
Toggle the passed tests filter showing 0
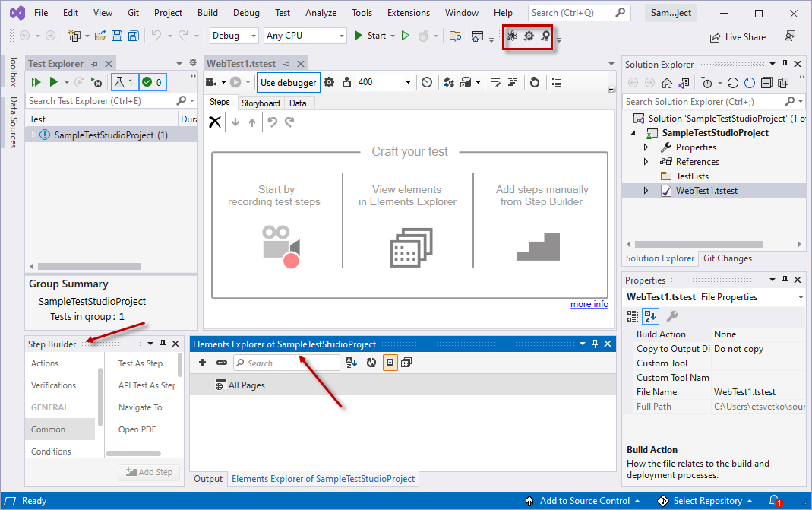(153, 82)
